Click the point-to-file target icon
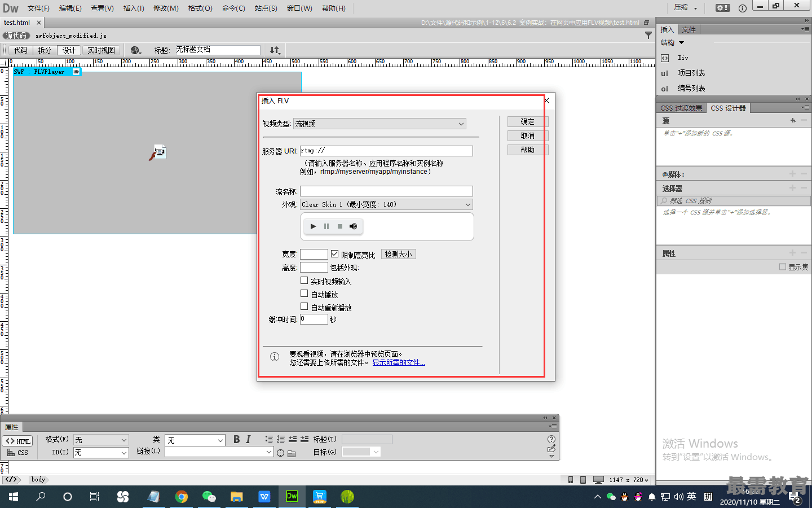812x508 pixels. tap(280, 453)
